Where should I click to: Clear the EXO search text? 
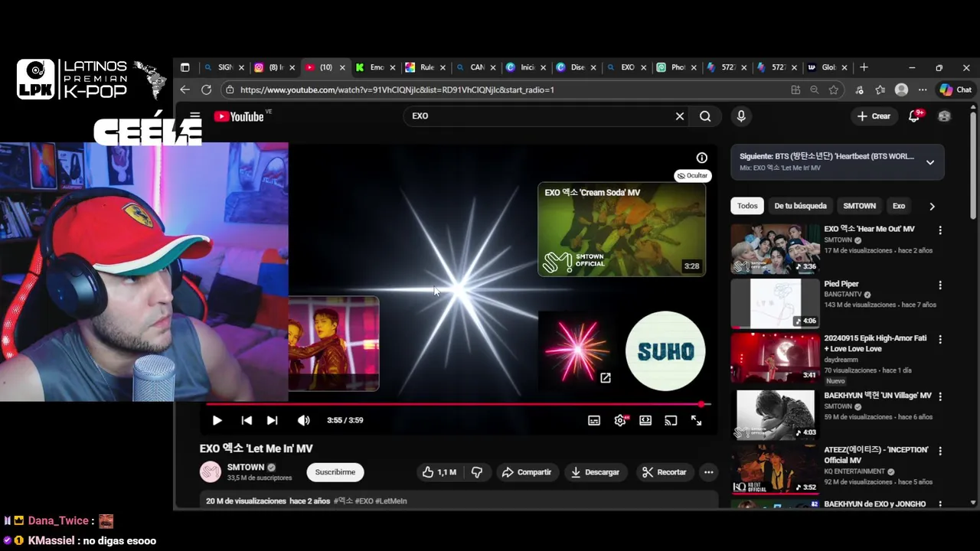coord(679,116)
